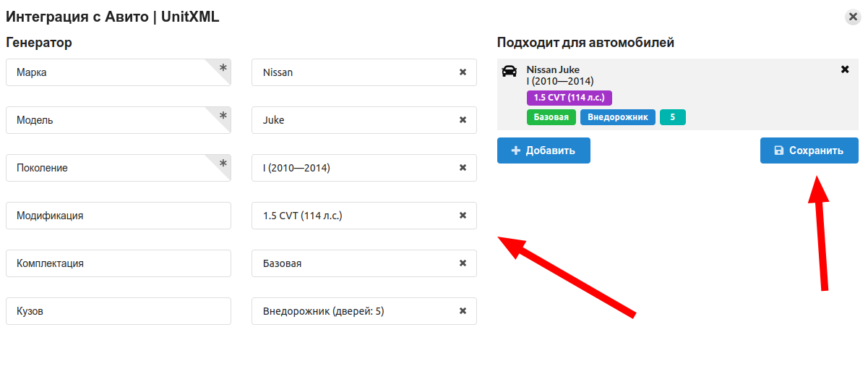Image resolution: width=868 pixels, height=390 pixels.
Task: Open the Juke model dropdown
Action: 364,120
